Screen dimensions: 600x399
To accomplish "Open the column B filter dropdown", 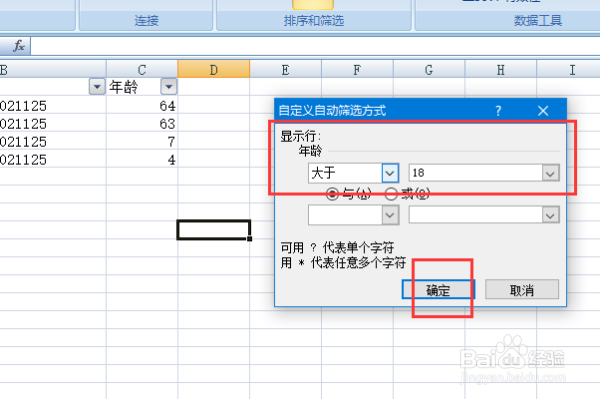I will pos(97,86).
